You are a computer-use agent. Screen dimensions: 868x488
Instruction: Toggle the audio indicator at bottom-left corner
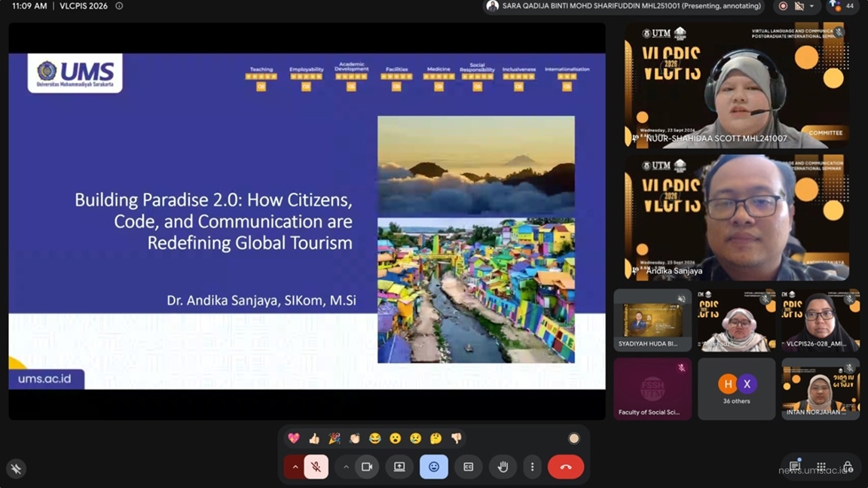click(16, 468)
